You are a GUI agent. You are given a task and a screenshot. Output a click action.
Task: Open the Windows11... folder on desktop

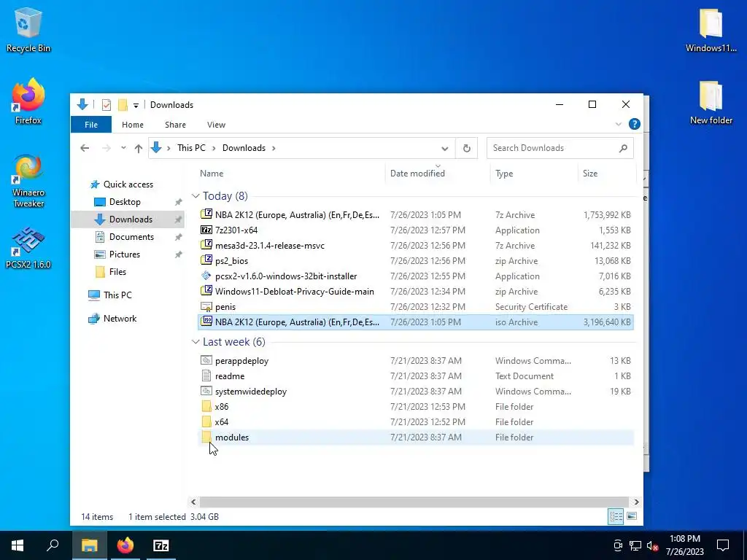[711, 29]
